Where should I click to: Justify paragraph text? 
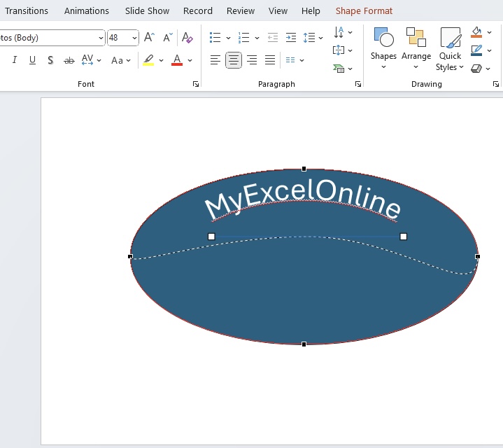coord(270,60)
